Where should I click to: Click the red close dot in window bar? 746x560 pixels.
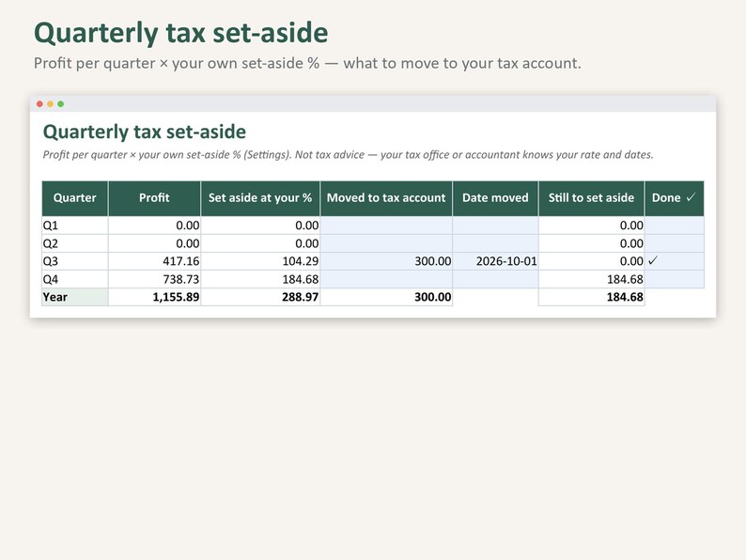[x=40, y=103]
